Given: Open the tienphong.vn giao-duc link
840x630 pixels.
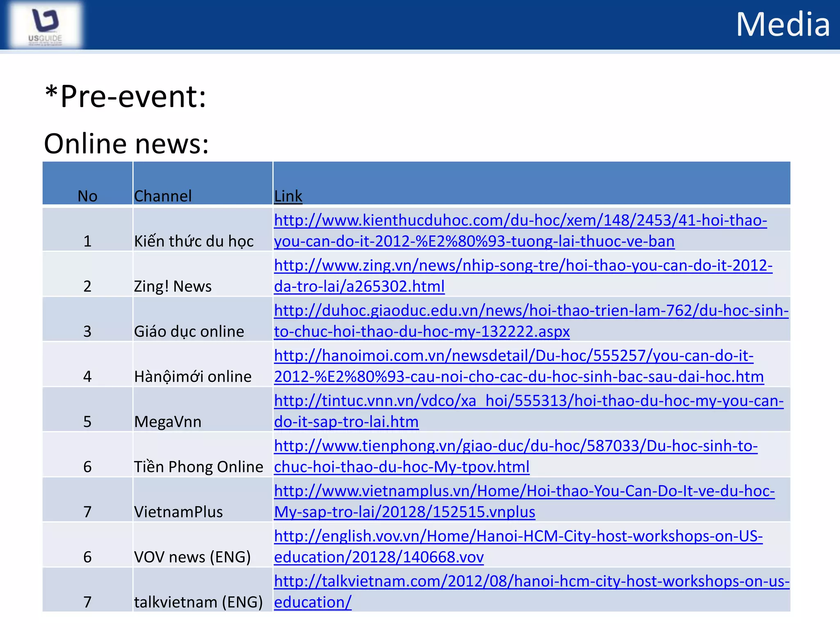Looking at the screenshot, I should (x=516, y=446).
